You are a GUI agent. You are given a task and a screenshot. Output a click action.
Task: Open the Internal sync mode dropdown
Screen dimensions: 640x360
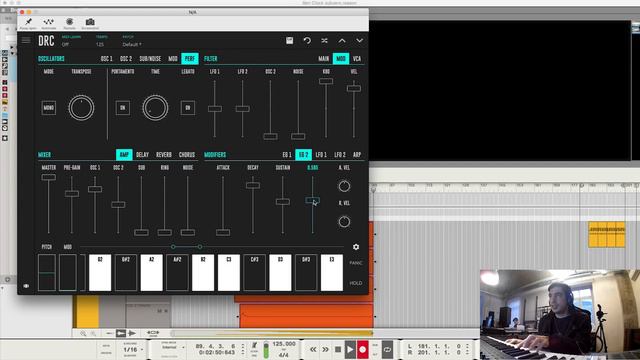172,347
